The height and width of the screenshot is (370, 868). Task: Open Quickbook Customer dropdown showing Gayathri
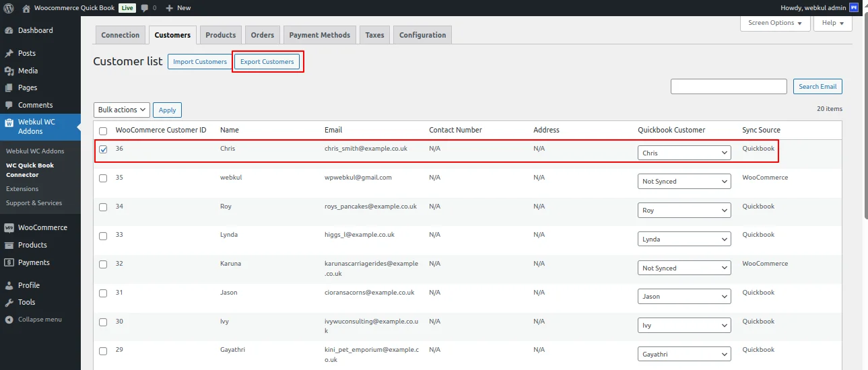pyautogui.click(x=684, y=354)
